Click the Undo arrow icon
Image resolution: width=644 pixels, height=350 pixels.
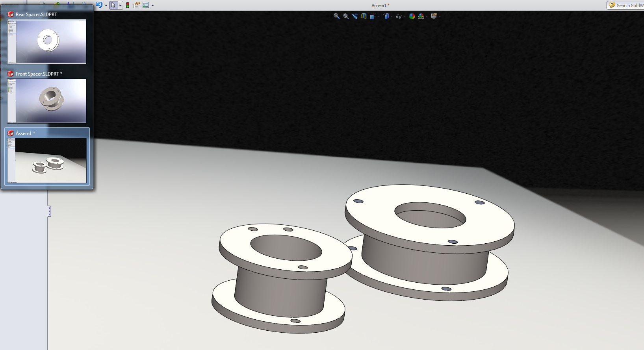[x=99, y=5]
